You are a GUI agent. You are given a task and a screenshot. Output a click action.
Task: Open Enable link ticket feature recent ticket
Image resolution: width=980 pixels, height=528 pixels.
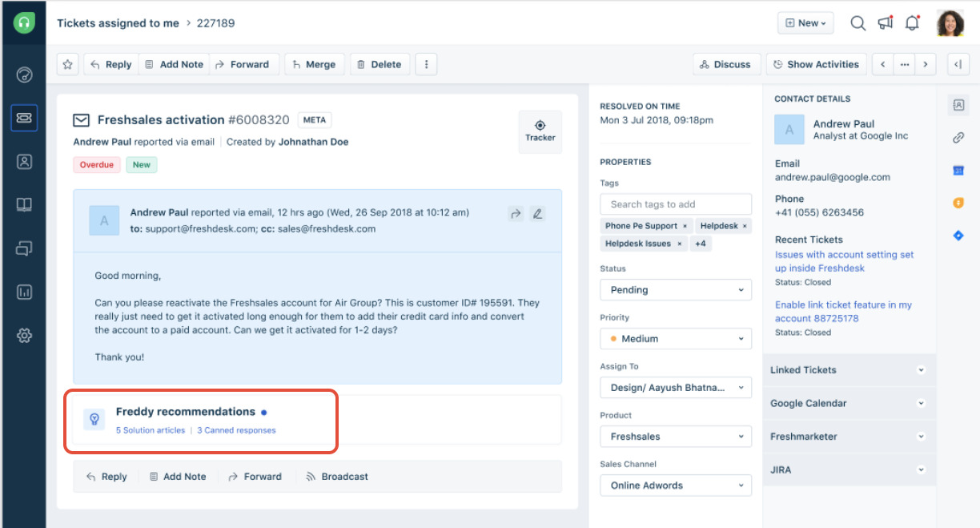843,312
